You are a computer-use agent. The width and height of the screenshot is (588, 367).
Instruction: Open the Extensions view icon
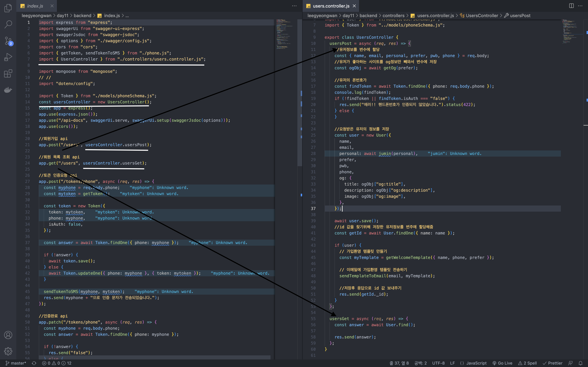[8, 73]
